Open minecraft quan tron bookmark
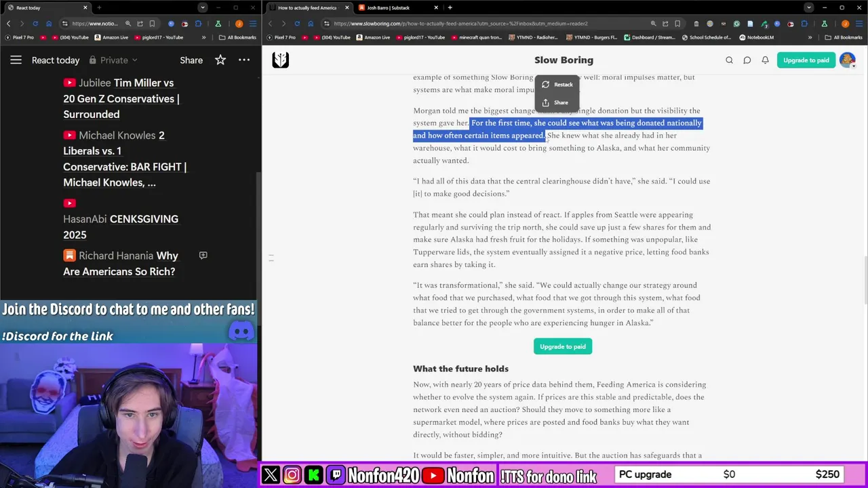 pos(475,37)
